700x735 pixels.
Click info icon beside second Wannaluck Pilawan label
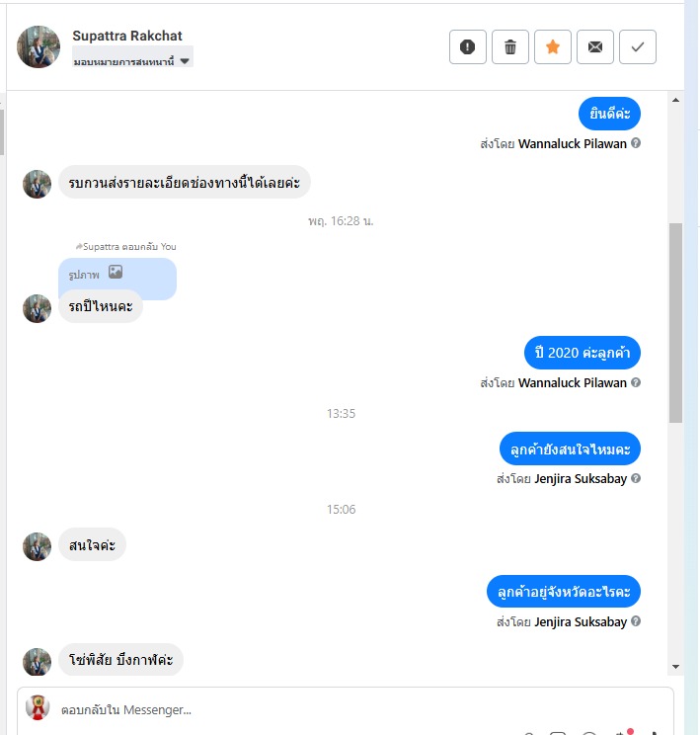coord(636,382)
